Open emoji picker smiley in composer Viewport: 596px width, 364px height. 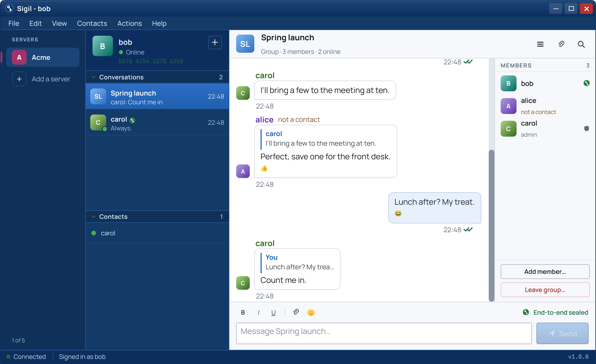311,312
